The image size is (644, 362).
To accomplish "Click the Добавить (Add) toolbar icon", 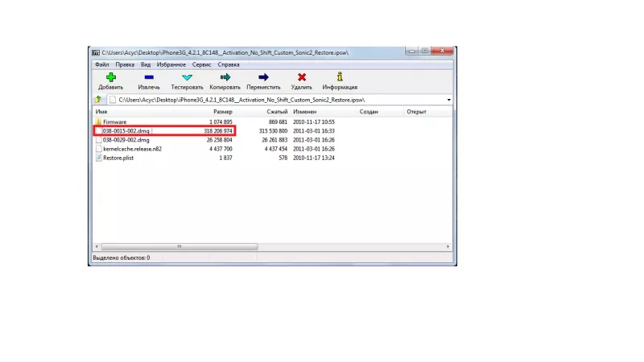I will click(x=110, y=77).
